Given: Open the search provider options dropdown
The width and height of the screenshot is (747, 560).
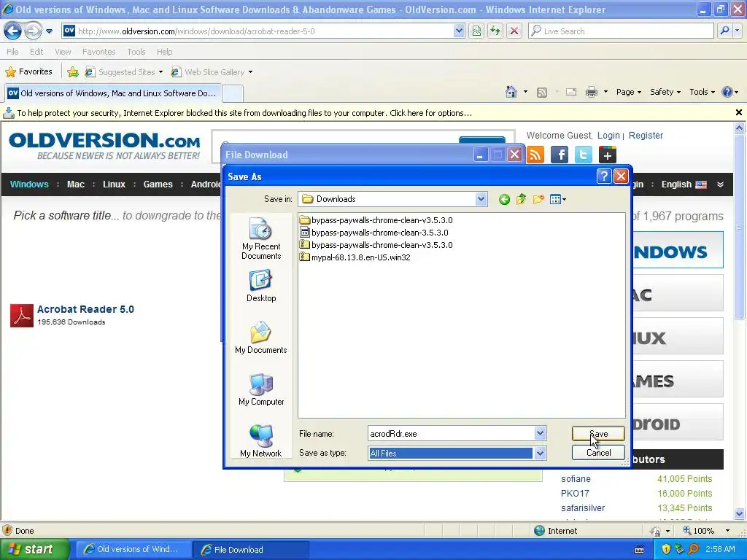Looking at the screenshot, I should (737, 31).
